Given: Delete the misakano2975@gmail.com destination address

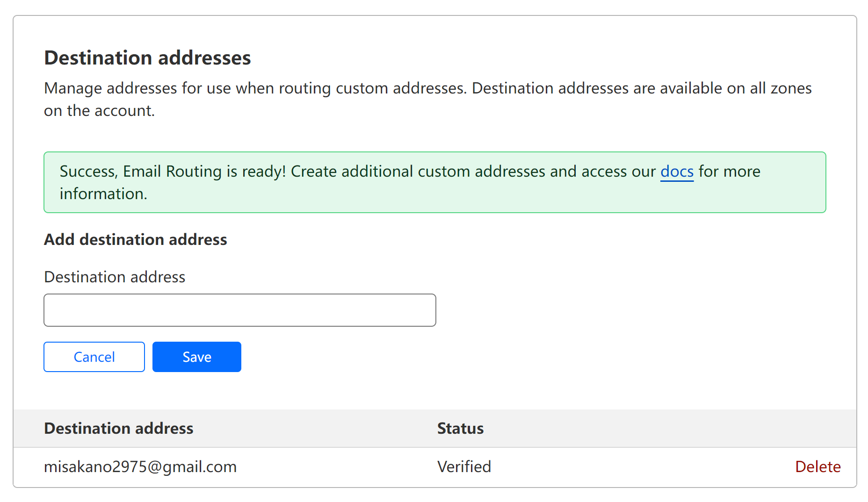Looking at the screenshot, I should 817,466.
